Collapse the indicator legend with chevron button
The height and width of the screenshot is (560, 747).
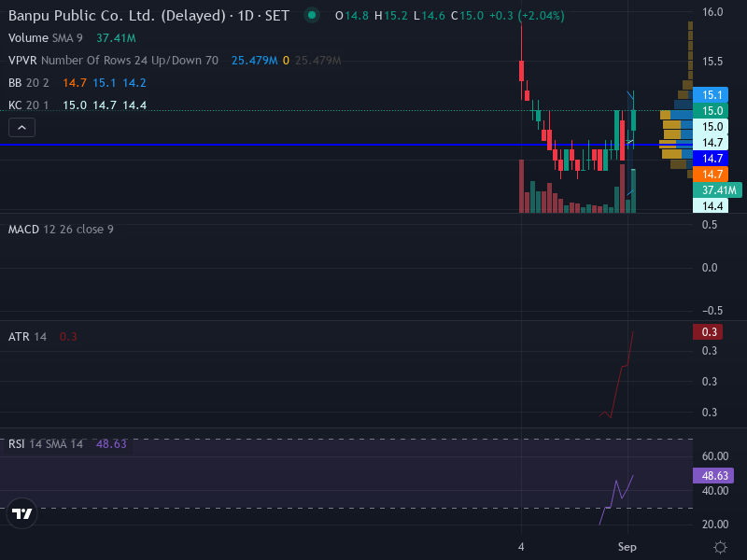pos(21,128)
